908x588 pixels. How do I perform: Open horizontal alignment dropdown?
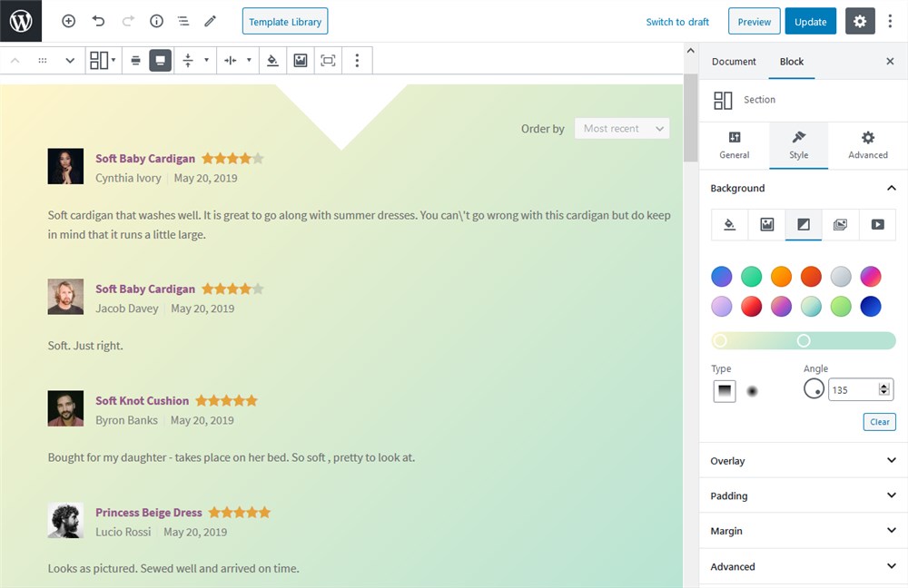coord(237,60)
